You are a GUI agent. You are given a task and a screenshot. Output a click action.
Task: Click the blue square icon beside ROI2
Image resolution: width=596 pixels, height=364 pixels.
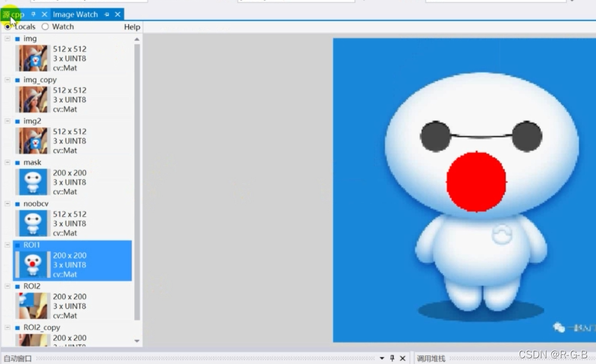[x=18, y=287]
